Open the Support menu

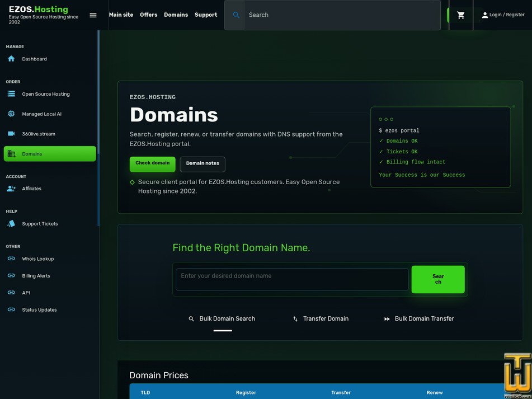(206, 15)
